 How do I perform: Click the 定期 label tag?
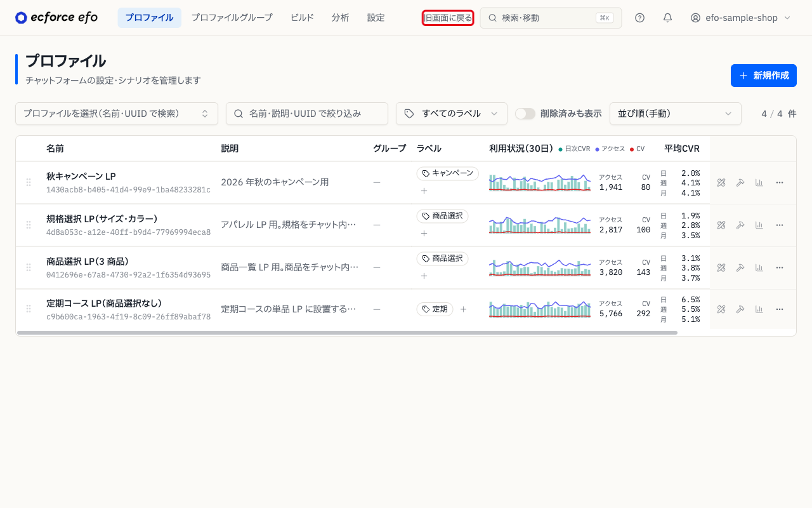(435, 309)
